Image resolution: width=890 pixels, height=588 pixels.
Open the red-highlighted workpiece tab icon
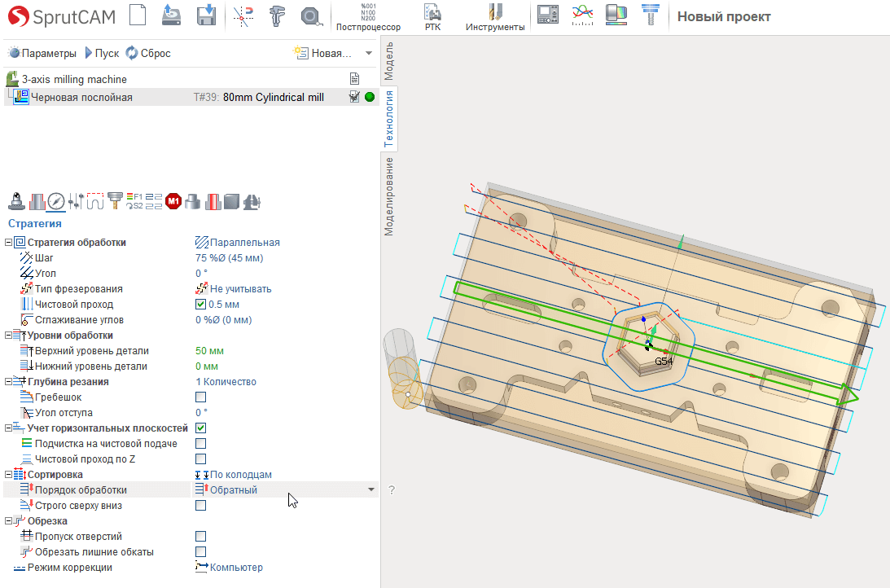213,201
